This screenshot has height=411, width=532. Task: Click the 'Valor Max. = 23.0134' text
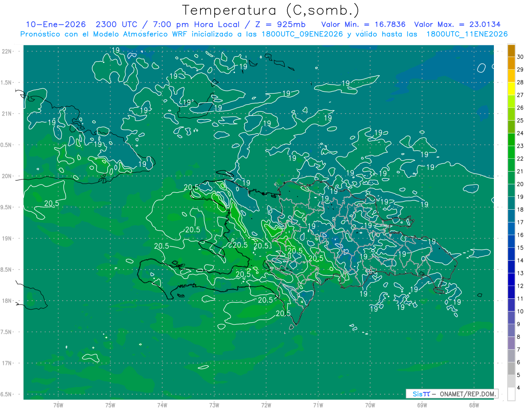click(x=458, y=24)
